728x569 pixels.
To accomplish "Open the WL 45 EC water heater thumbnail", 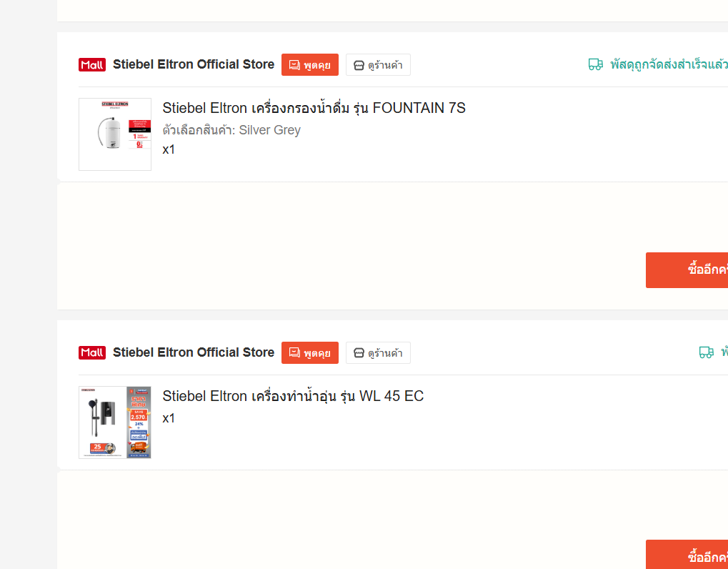I will [x=115, y=422].
